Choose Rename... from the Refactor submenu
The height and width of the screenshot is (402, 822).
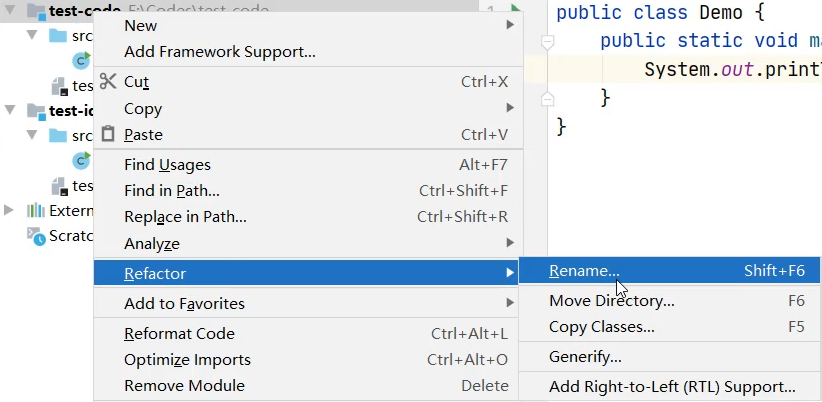tap(584, 271)
